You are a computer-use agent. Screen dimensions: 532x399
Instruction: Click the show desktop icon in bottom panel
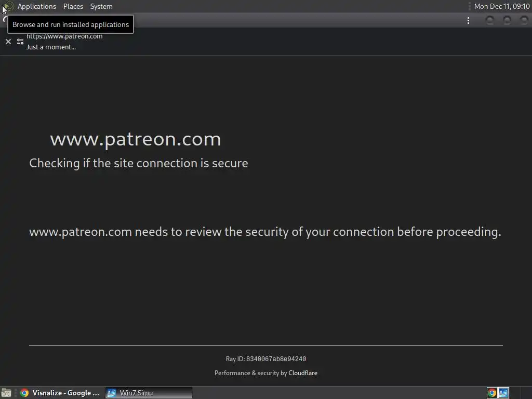pos(6,393)
